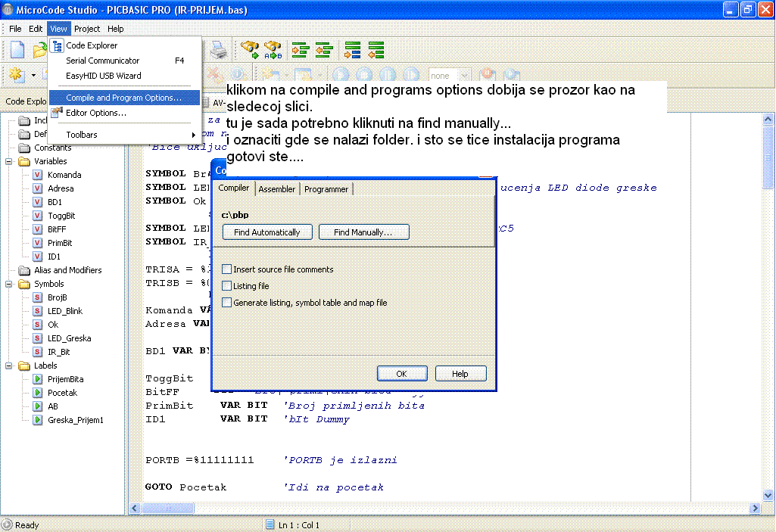
Task: Create a new file with toolbar icon
Action: point(17,49)
